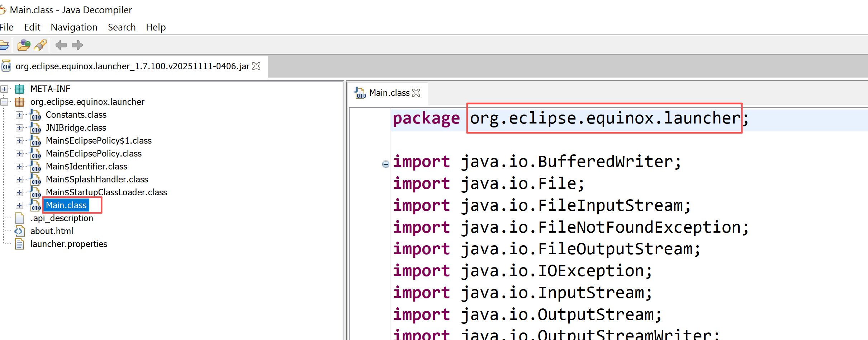Select Main$SplashHandler.class in the tree
868x340 pixels.
pos(97,180)
